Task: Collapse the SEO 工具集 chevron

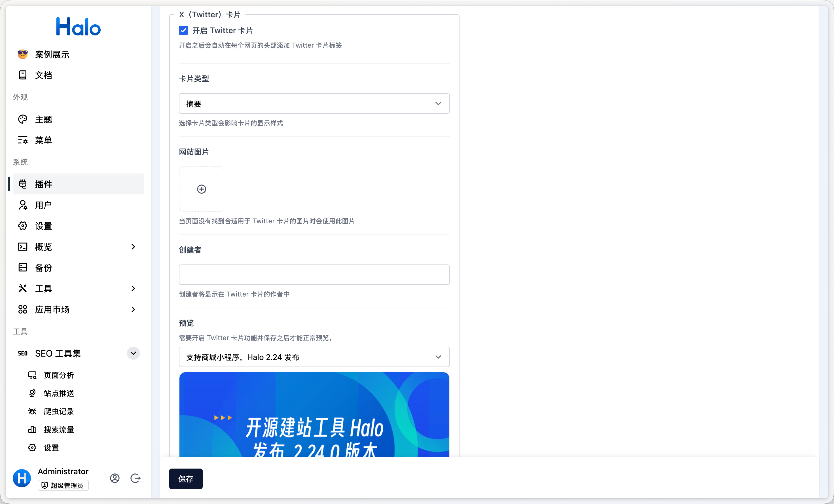Action: [x=133, y=353]
